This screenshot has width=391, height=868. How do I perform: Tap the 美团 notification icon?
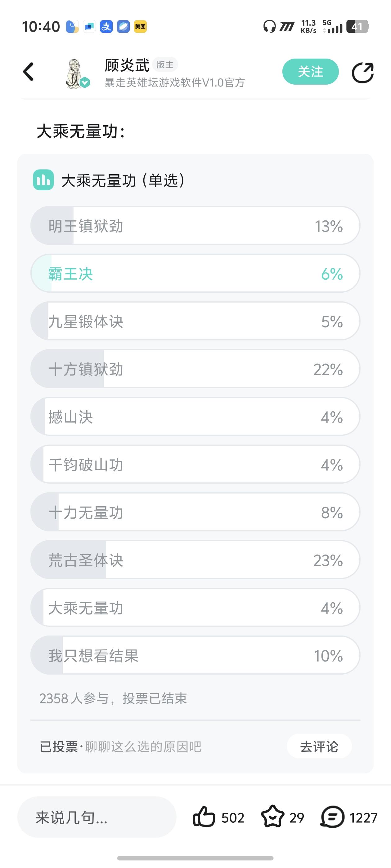point(140,27)
